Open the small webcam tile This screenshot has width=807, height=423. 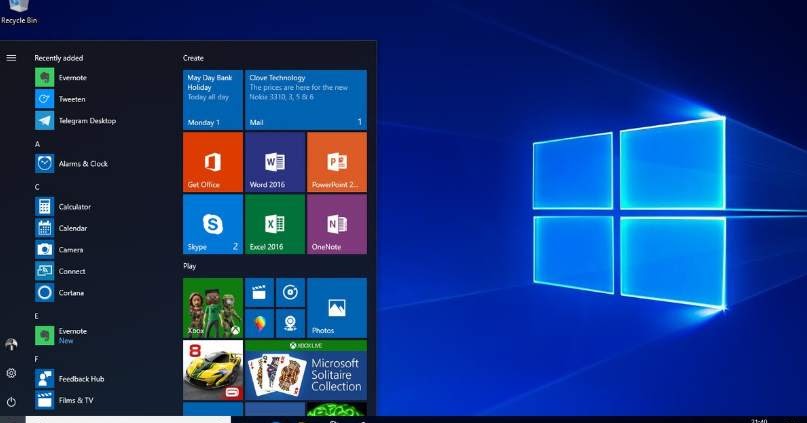click(290, 323)
